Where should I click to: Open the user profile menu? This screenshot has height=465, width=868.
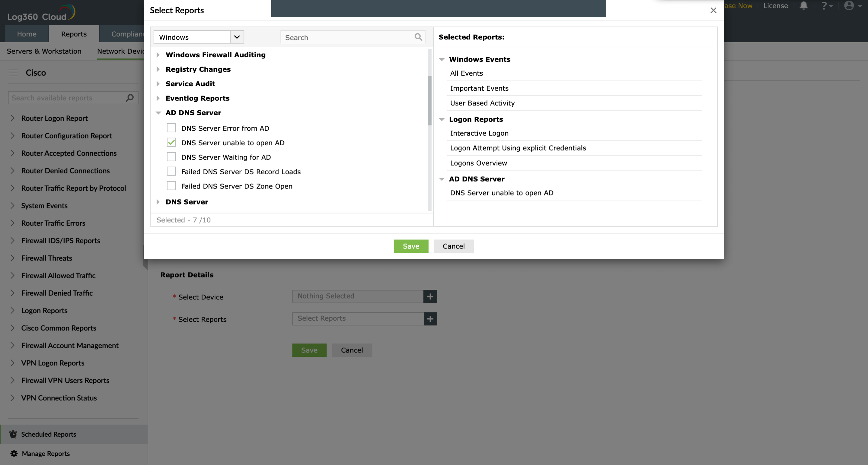point(848,6)
